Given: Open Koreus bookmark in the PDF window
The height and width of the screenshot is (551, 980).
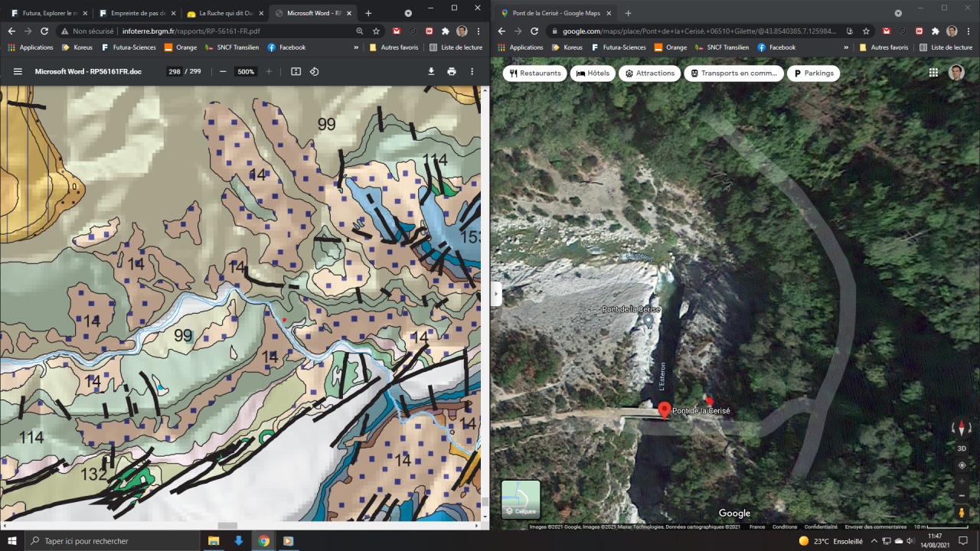Looking at the screenshot, I should tap(76, 47).
